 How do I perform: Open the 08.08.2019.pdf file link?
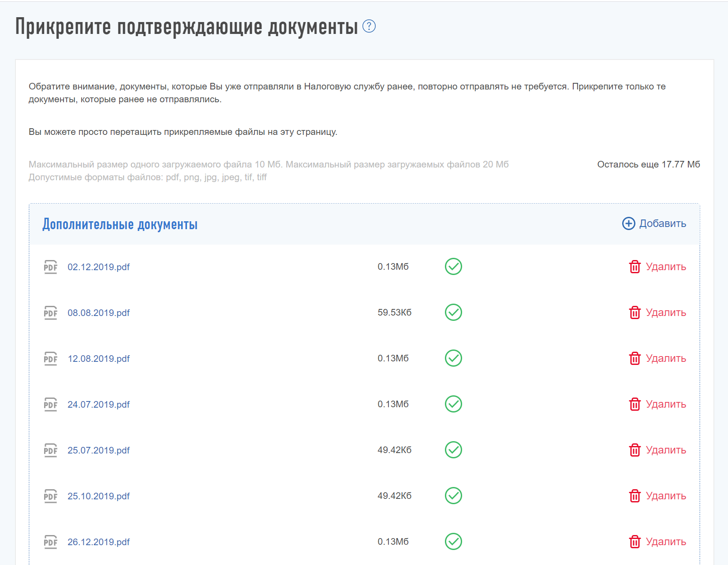98,313
